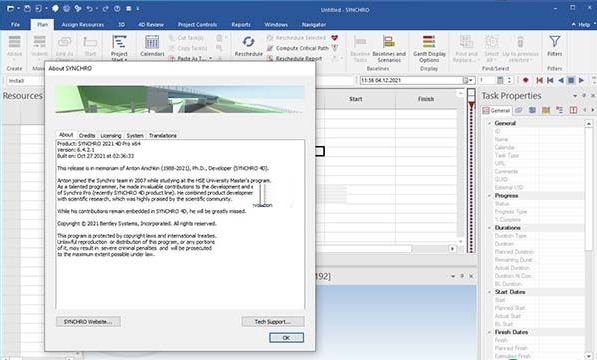
Task: Click Baselines and Scenarios icon
Action: click(x=389, y=49)
